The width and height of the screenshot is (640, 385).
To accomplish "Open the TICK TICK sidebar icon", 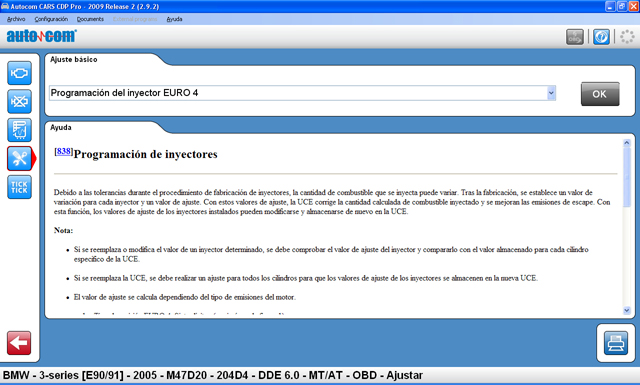I will (x=19, y=187).
